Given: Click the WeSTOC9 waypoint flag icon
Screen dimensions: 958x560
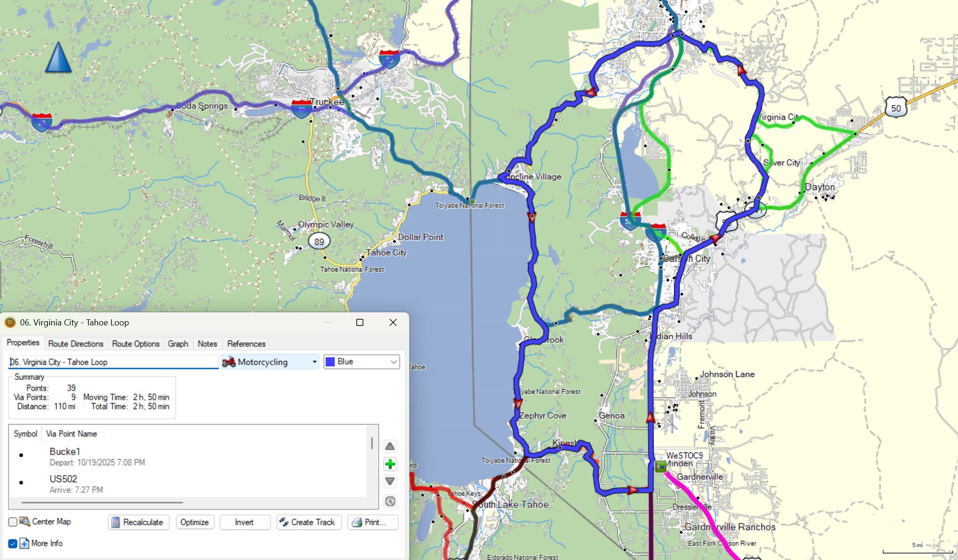Looking at the screenshot, I should coord(660,466).
